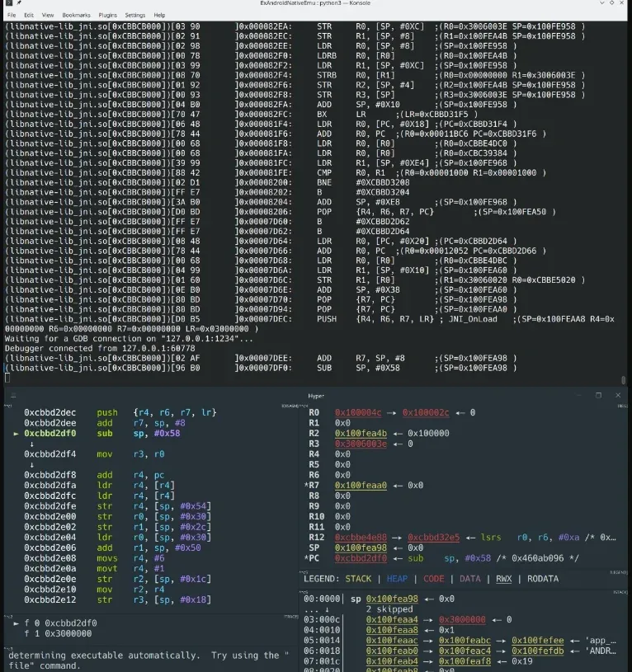632x672 pixels.
Task: Open the Plugins menu in Konsole
Action: pos(107,15)
